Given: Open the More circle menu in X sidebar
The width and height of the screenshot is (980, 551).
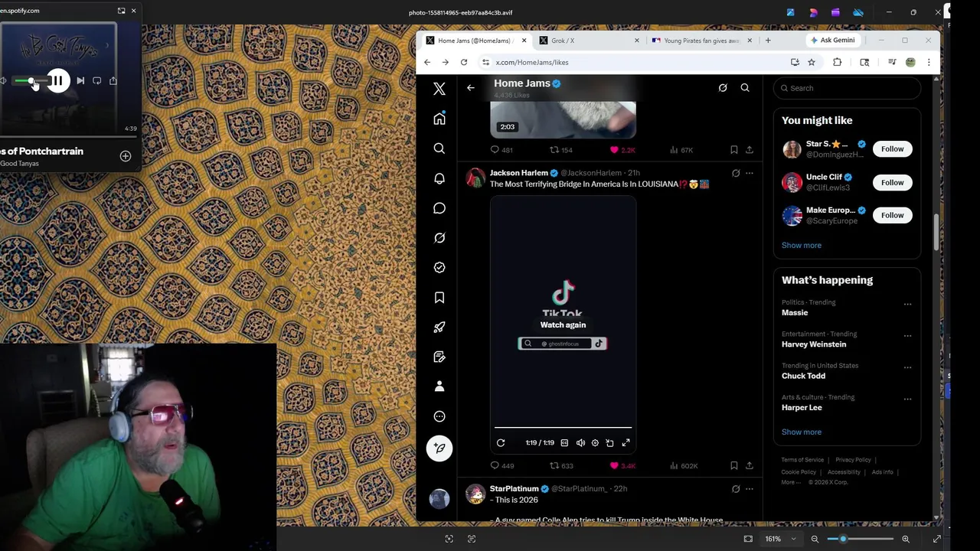Looking at the screenshot, I should point(439,416).
